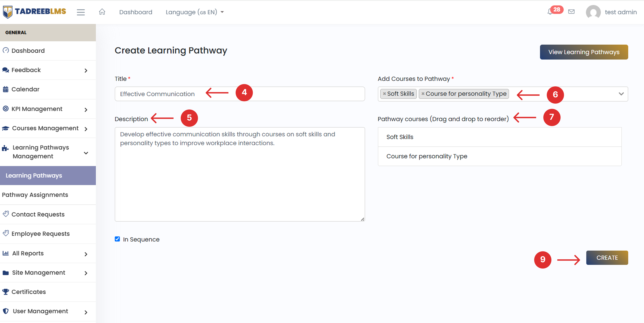This screenshot has height=323, width=644.
Task: Click the GENERAL sidebar section header
Action: click(48, 33)
